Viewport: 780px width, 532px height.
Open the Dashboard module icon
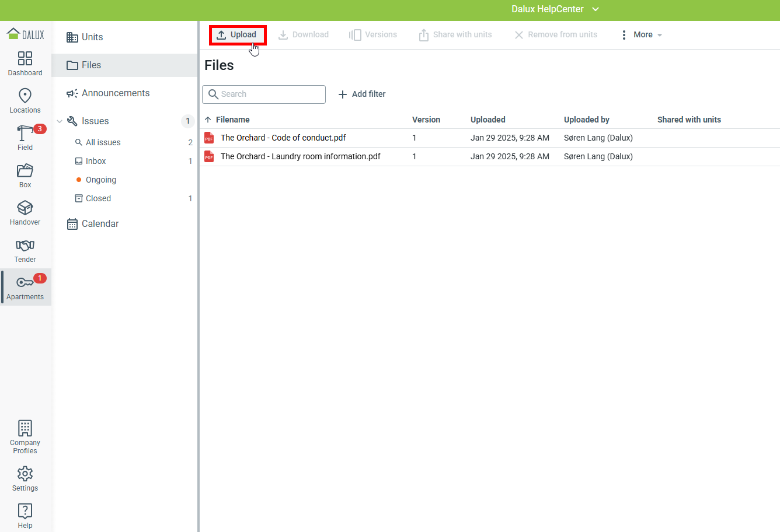coord(25,59)
